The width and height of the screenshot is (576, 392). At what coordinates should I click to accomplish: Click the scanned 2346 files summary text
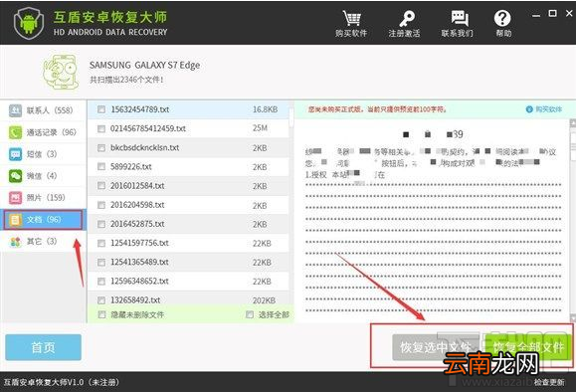126,80
